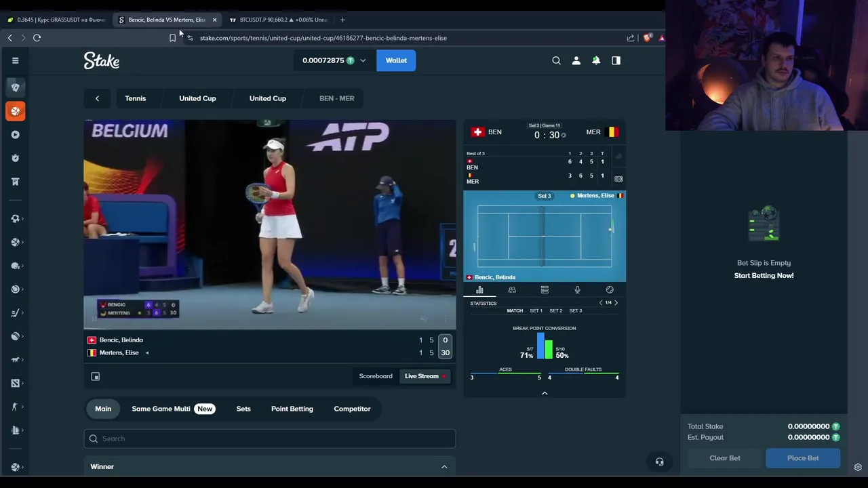
Task: Click the browser share icon
Action: click(631, 38)
